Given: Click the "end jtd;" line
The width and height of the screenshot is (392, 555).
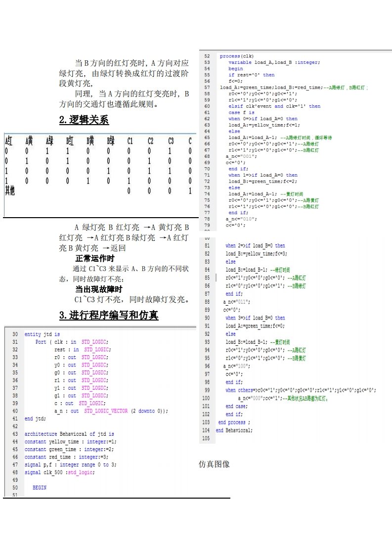Looking at the screenshot, I should pos(35,419).
